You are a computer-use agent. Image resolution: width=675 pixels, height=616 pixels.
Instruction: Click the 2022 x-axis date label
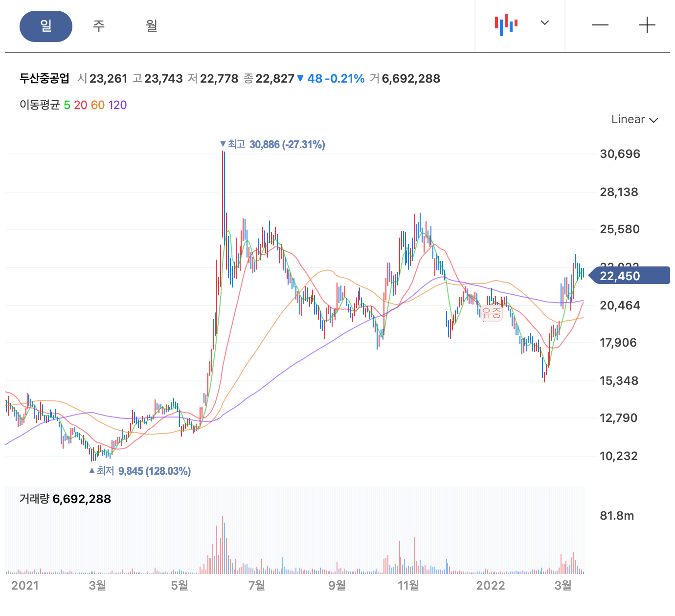[491, 586]
